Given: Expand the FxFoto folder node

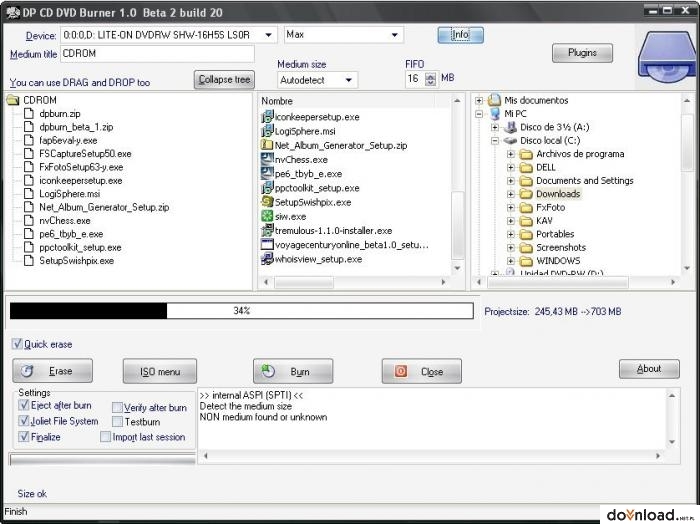Looking at the screenshot, I should pos(511,208).
